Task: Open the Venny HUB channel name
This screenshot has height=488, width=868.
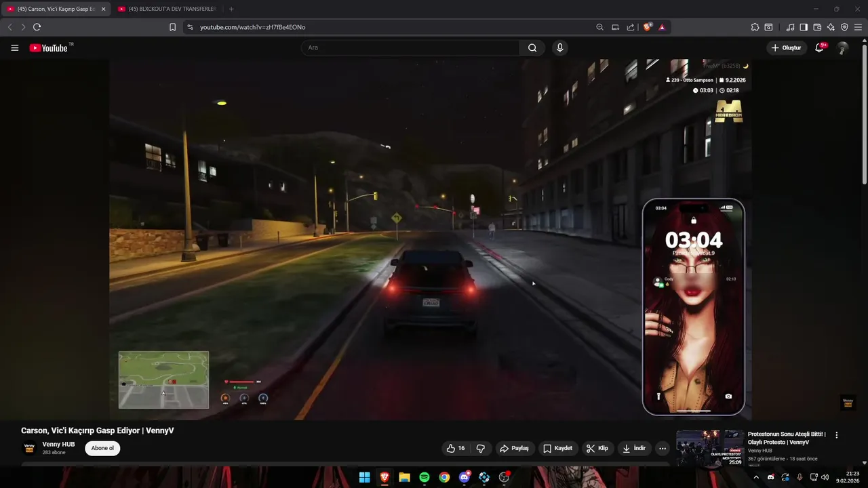Action: coord(58,445)
